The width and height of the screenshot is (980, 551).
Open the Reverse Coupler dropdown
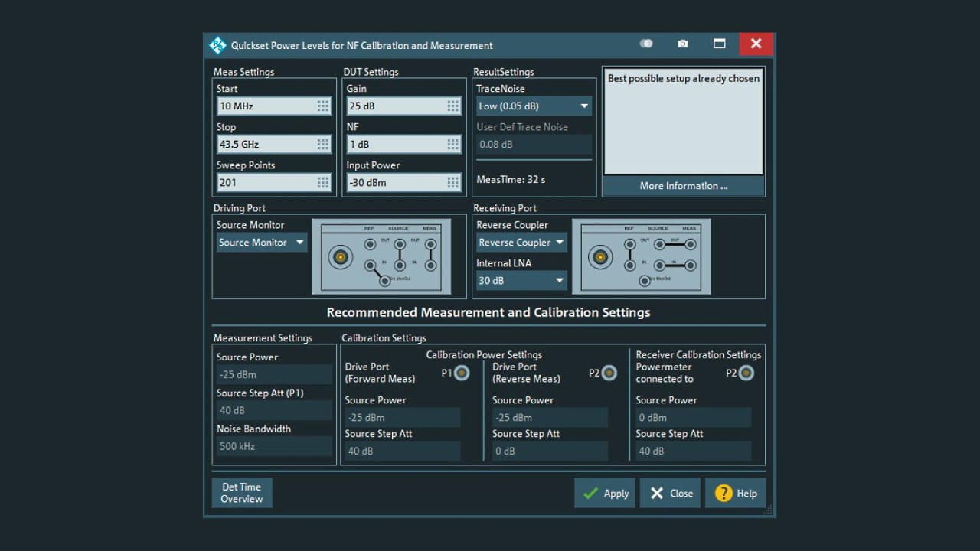521,243
